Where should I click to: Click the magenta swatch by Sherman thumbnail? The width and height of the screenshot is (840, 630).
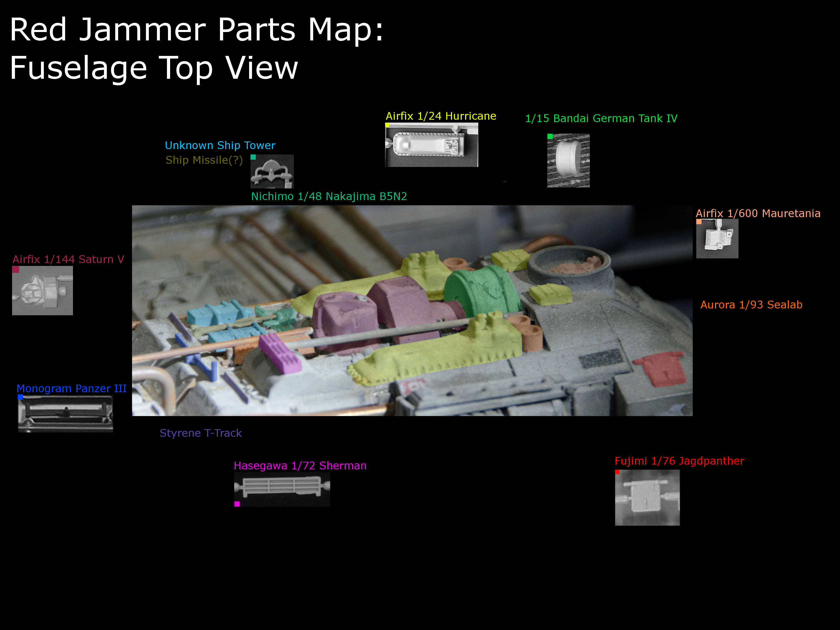[237, 504]
